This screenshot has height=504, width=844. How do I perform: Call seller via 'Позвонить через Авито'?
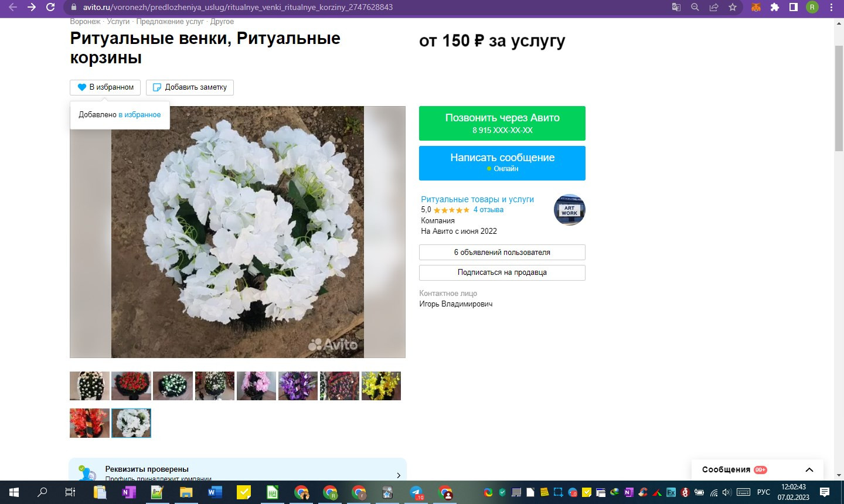(x=502, y=123)
